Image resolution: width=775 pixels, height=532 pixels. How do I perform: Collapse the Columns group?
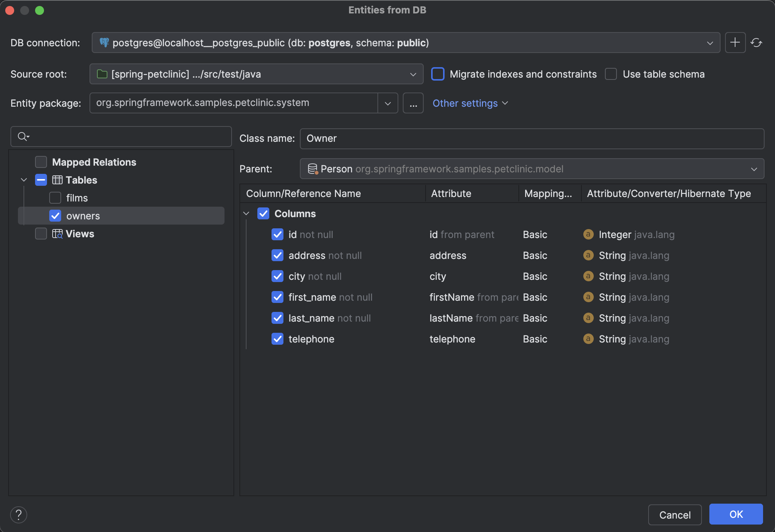pyautogui.click(x=247, y=213)
